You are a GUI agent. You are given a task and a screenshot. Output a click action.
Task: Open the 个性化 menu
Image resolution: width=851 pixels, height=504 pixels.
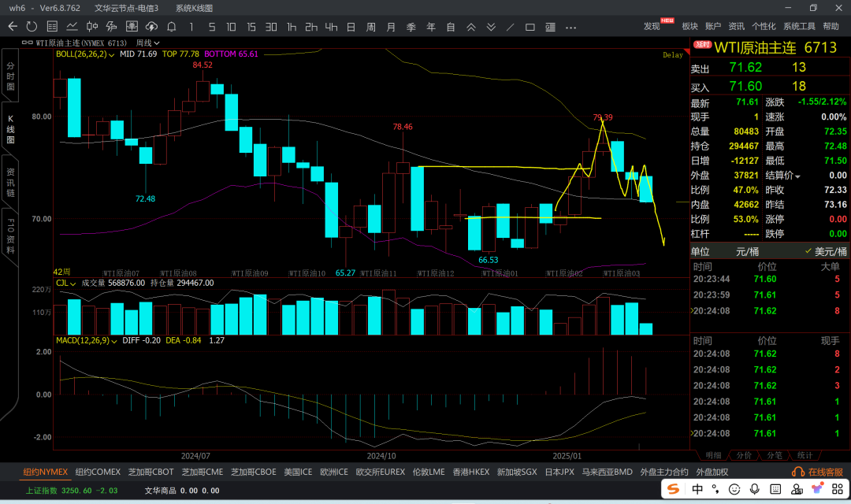pyautogui.click(x=764, y=26)
